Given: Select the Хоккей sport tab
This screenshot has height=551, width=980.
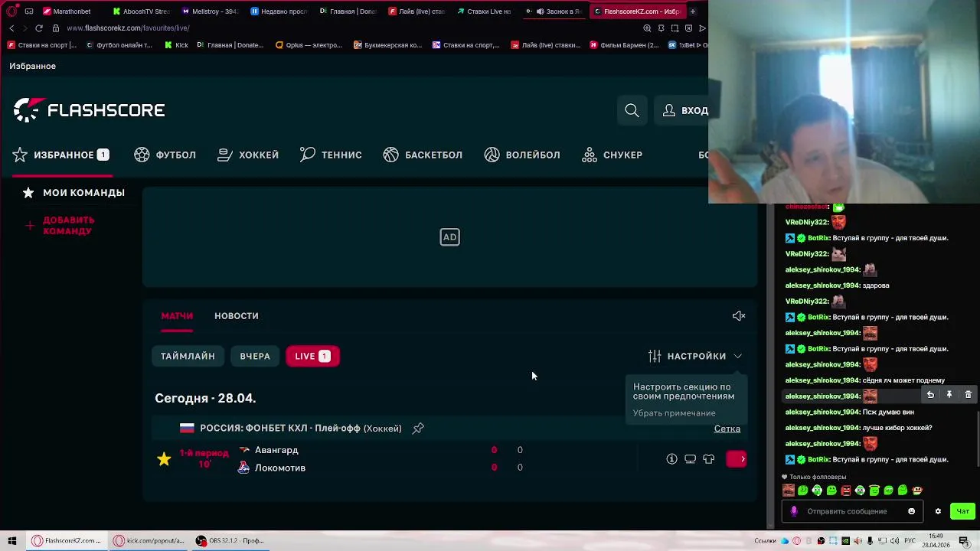Looking at the screenshot, I should tap(248, 155).
